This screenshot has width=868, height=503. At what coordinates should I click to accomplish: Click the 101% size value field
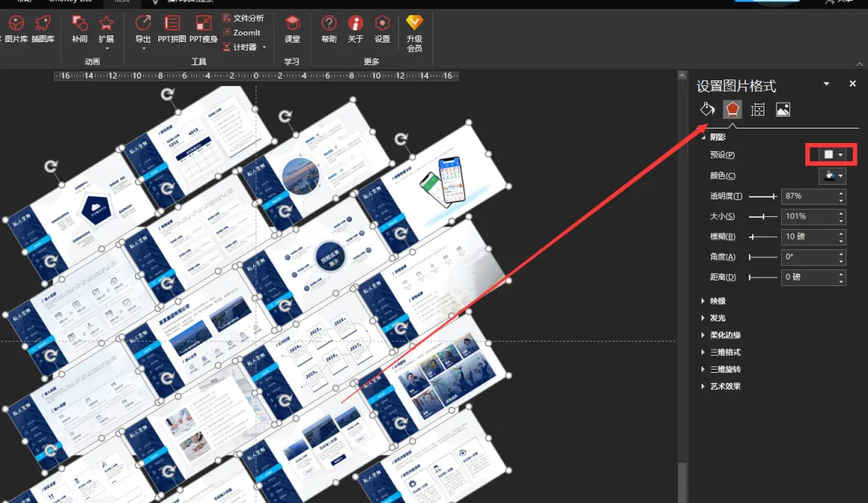(809, 216)
